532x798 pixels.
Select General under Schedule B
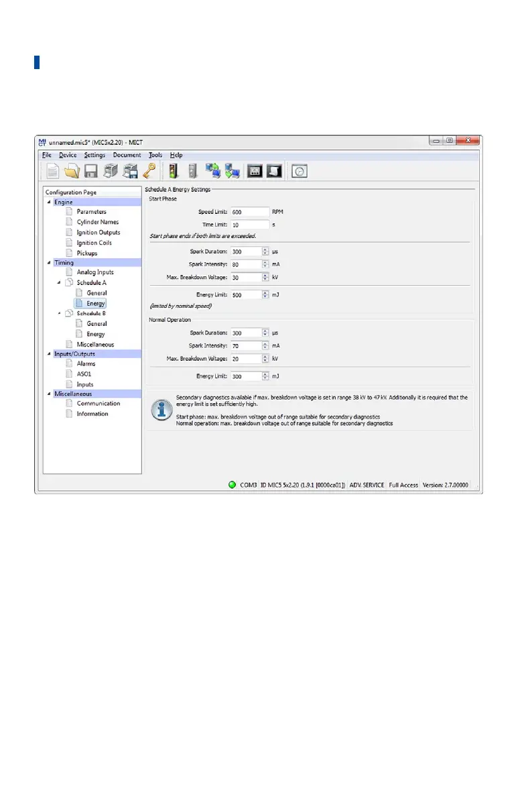pos(96,324)
